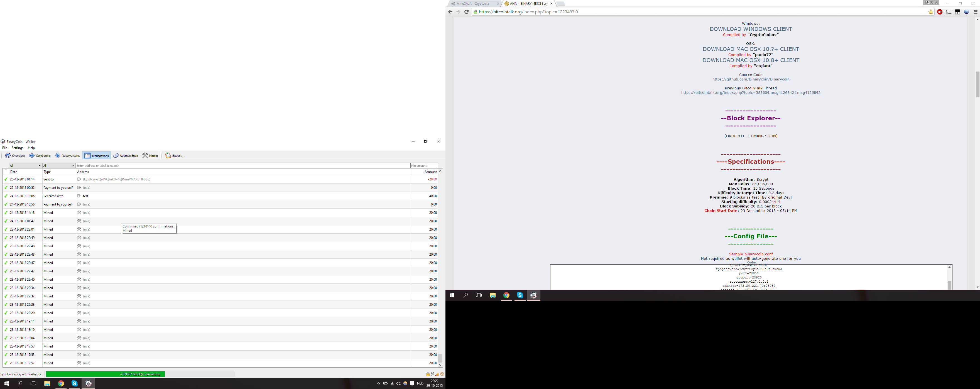Open the Address Book page
980x389 pixels.
pos(126,156)
